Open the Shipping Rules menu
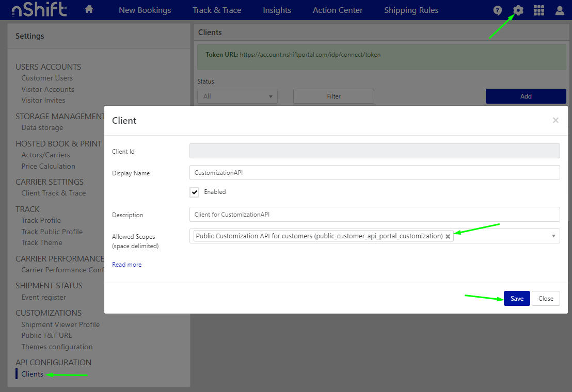Screen dimensions: 572x392 [411, 10]
